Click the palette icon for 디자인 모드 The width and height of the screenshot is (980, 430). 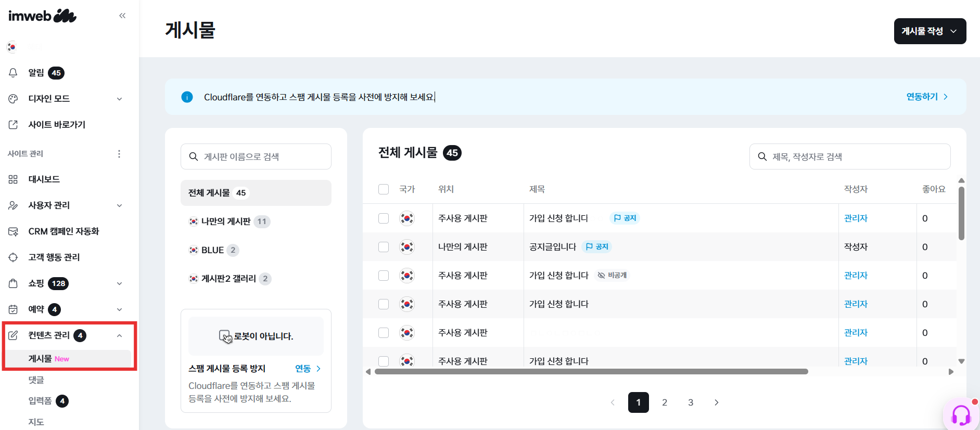[13, 99]
